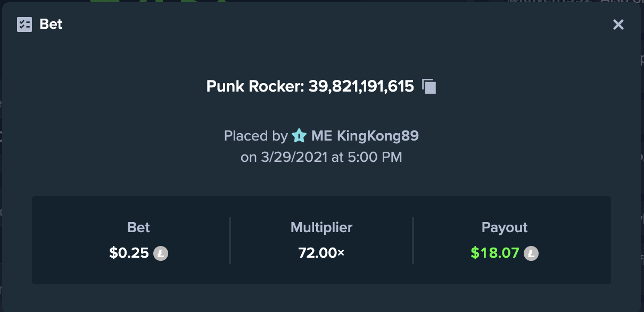Click the Litecoin icon beside $0.25
The height and width of the screenshot is (312, 644).
point(161,253)
